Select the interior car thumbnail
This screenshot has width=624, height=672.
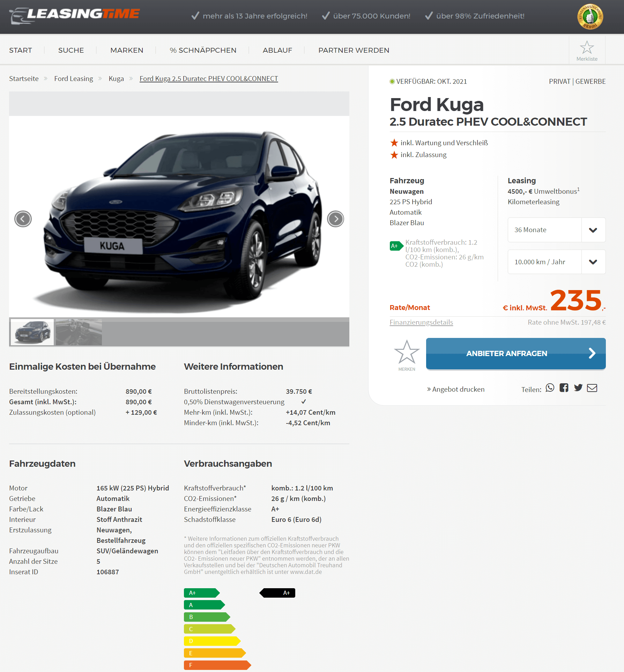[x=79, y=332]
